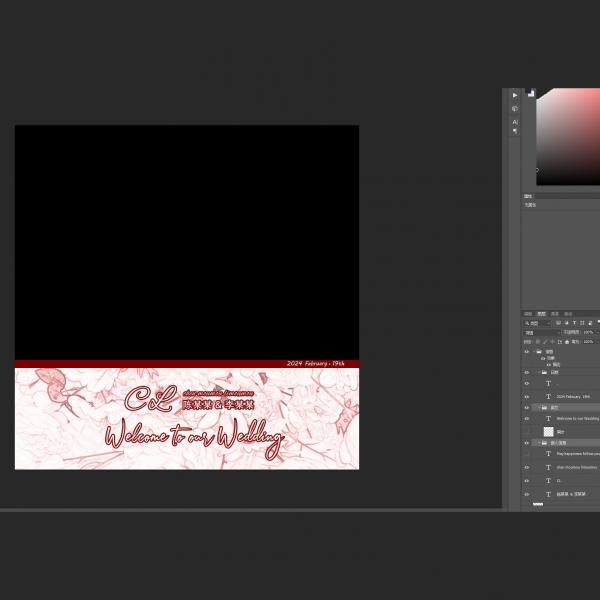Select the T icon of the Welcome text layer

(548, 418)
